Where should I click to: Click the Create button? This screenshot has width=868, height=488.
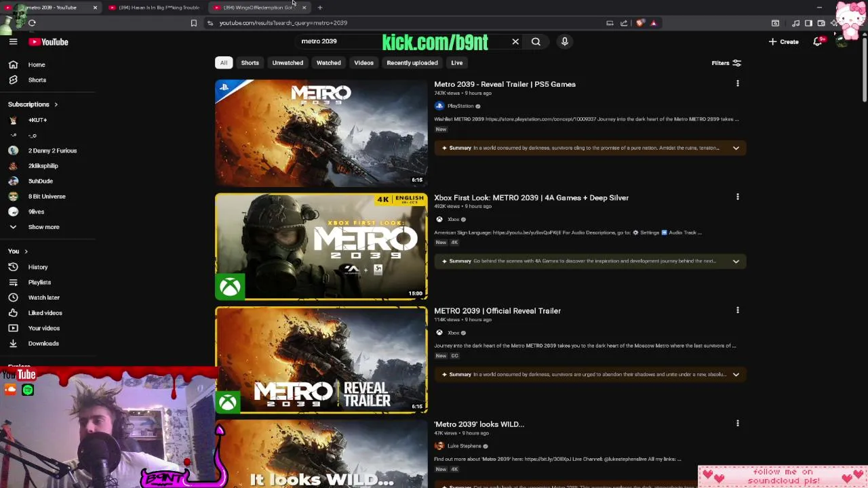tap(784, 41)
